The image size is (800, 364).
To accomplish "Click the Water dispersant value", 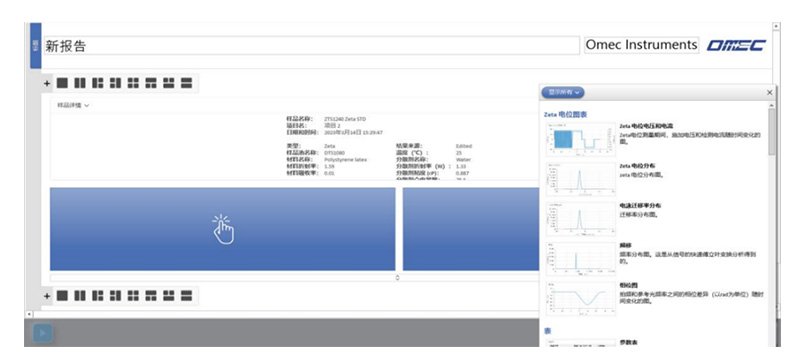I will pos(463,160).
